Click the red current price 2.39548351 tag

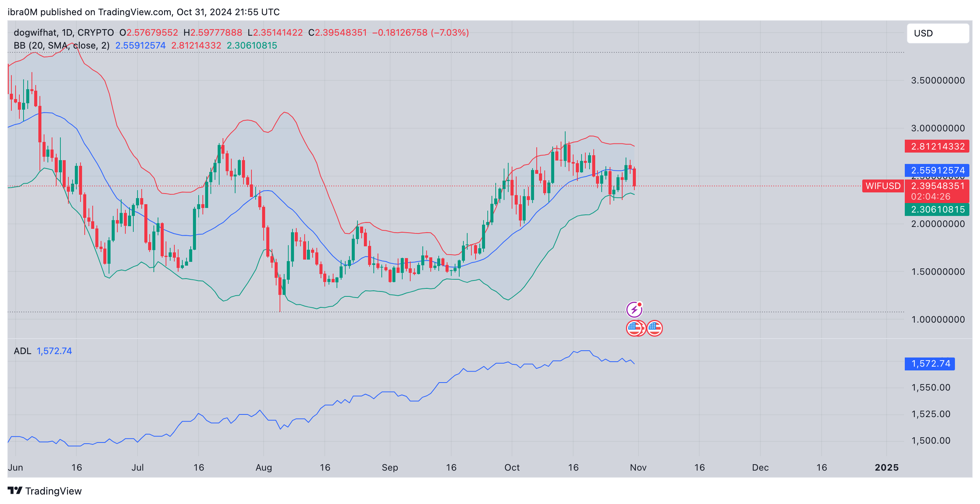click(937, 186)
